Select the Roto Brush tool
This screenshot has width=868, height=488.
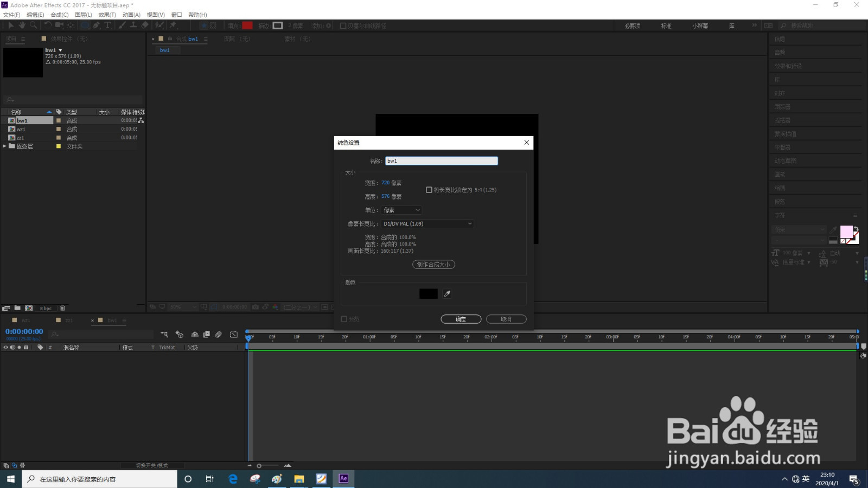click(x=159, y=25)
